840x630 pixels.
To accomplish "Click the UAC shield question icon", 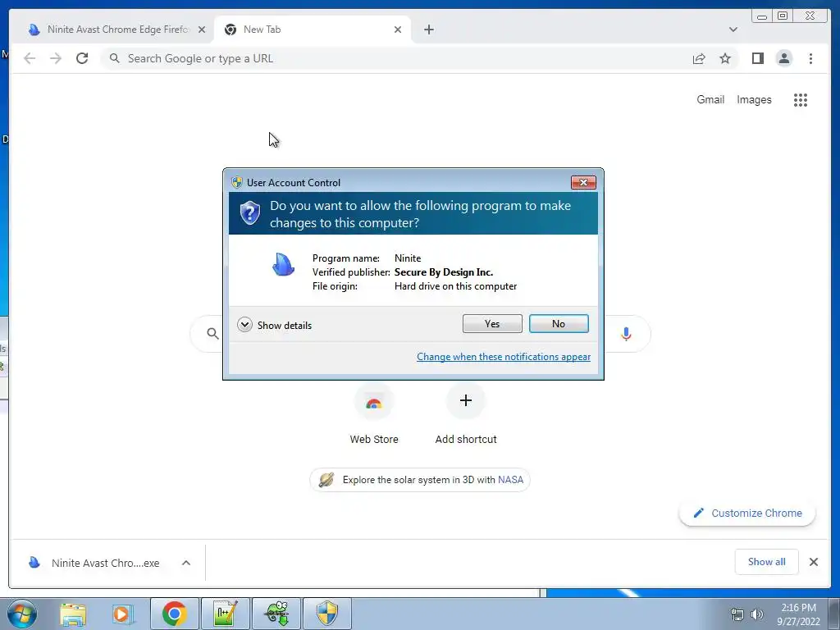I will click(x=249, y=213).
